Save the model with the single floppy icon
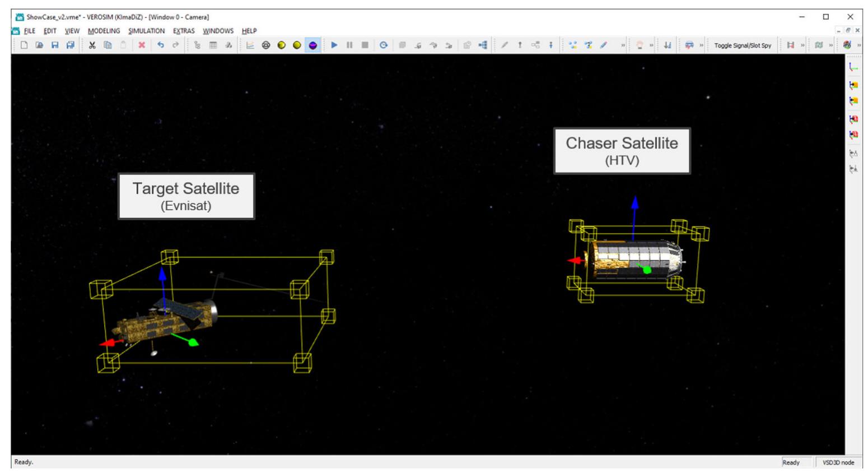 pyautogui.click(x=55, y=45)
